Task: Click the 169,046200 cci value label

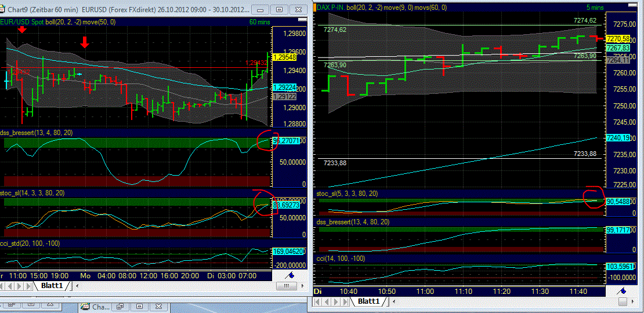Action: (288, 253)
